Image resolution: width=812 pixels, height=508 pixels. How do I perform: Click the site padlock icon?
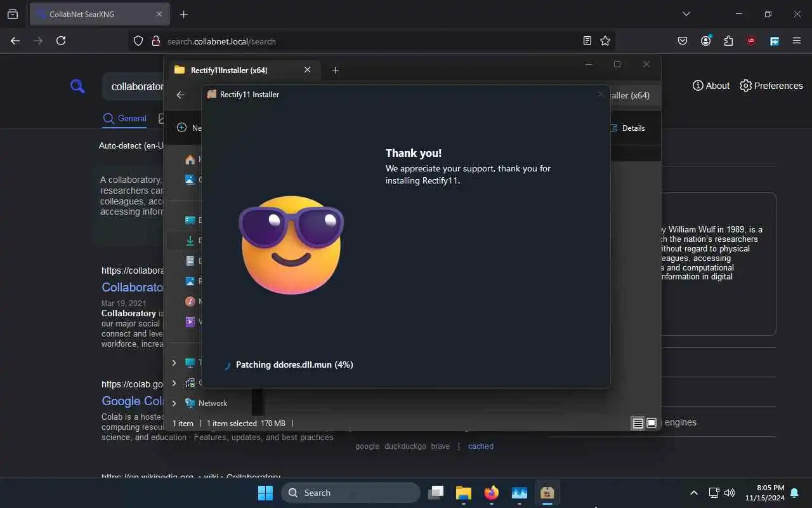point(156,41)
